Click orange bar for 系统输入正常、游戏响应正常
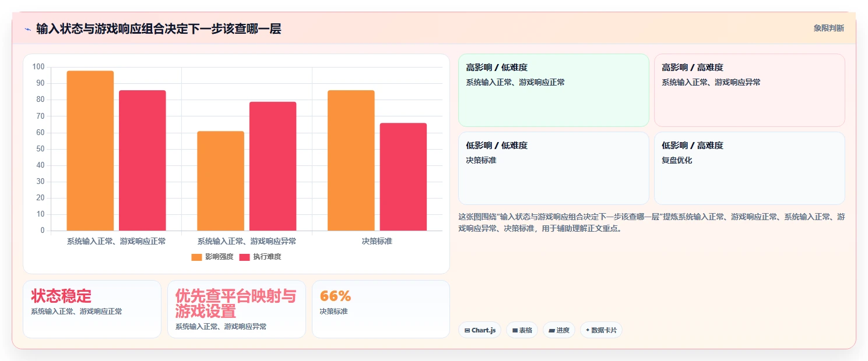The width and height of the screenshot is (868, 361). [90, 151]
